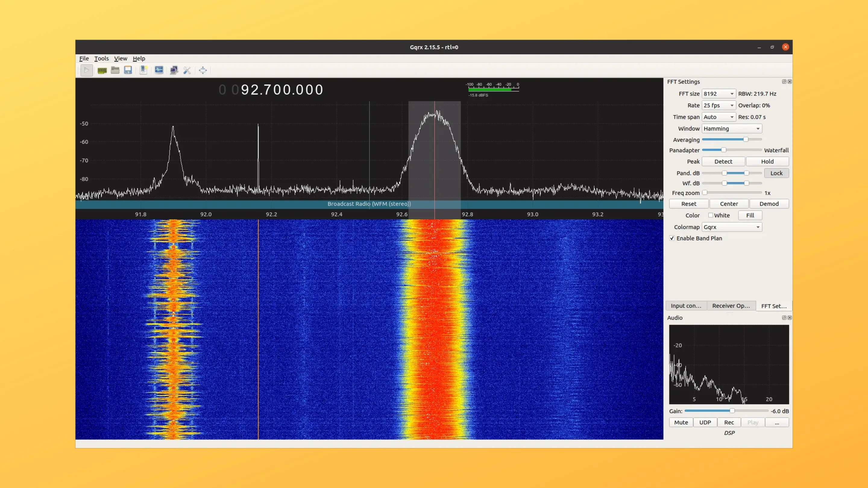Switch to the Receiver Options tab
Viewport: 868px width, 488px height.
click(731, 305)
